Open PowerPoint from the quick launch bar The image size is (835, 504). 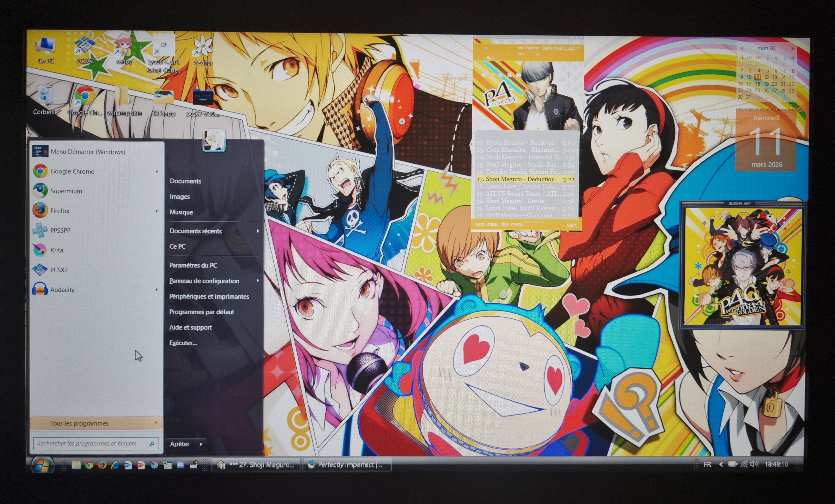[x=141, y=465]
